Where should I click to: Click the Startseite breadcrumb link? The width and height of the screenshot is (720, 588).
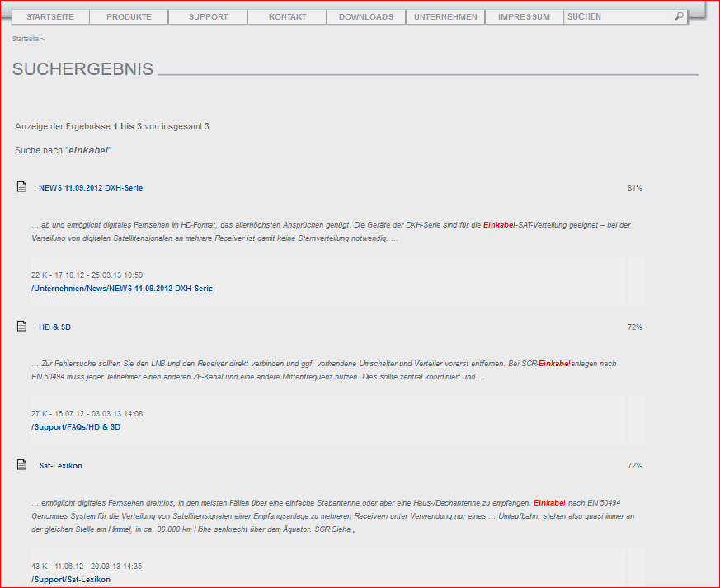[26, 40]
